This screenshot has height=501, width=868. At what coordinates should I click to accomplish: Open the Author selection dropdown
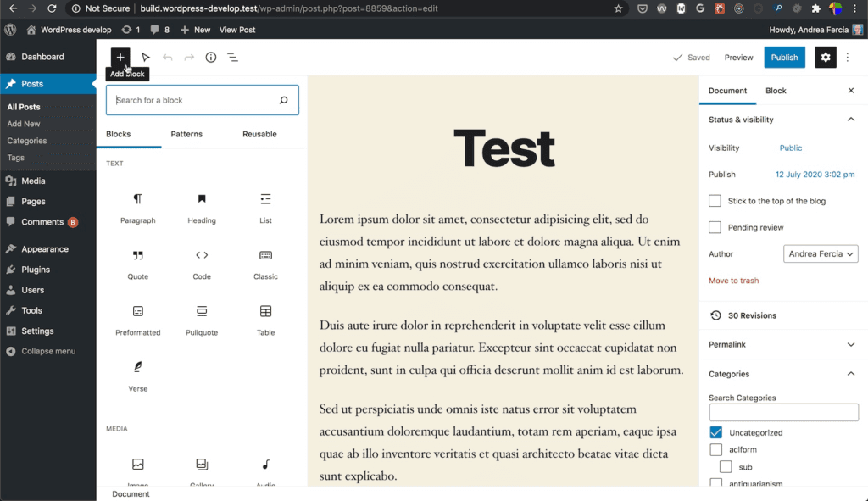click(x=820, y=253)
